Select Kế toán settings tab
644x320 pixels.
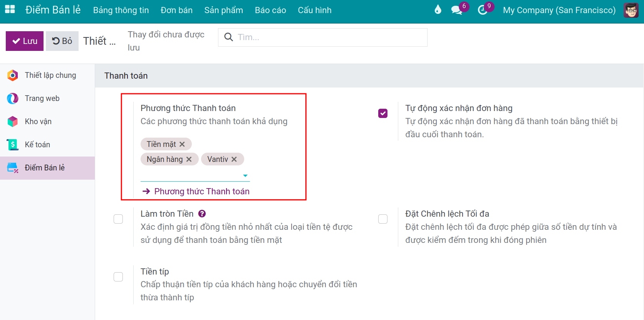coord(47,145)
